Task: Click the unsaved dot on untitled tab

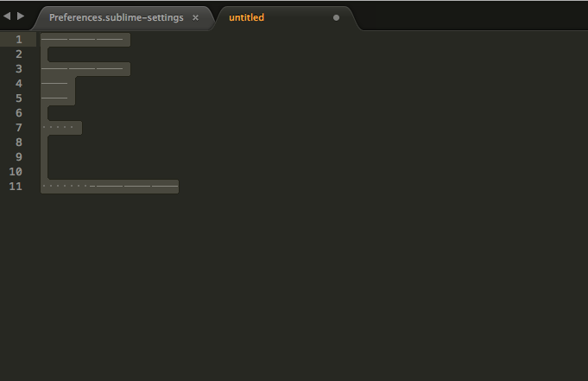Action: click(x=337, y=17)
